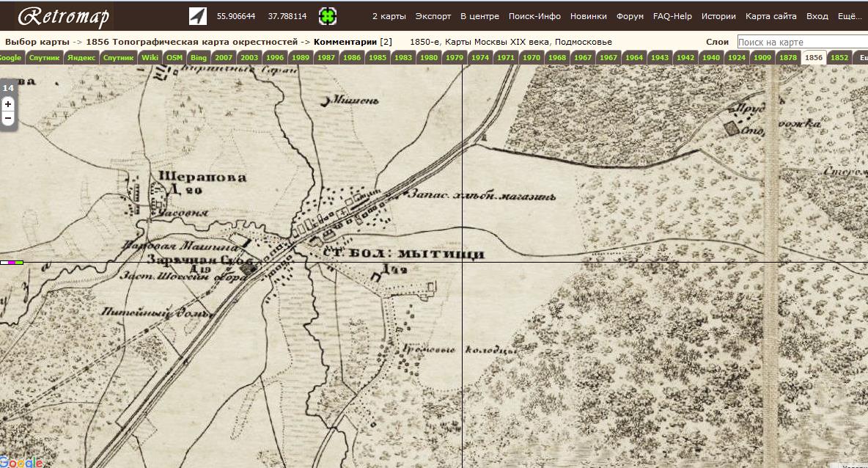Switch to the 1878 map tab
The height and width of the screenshot is (468, 868).
[788, 57]
